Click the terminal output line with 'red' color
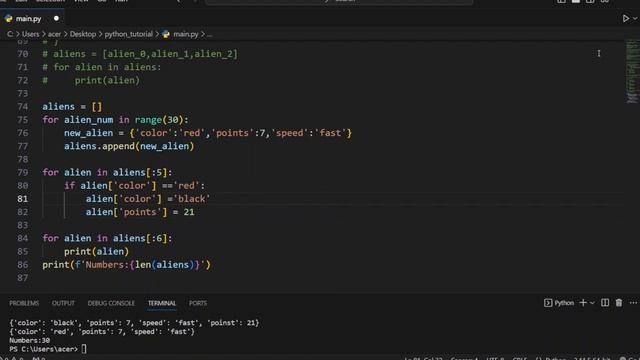Screen dimensions: 640x360 102,331
